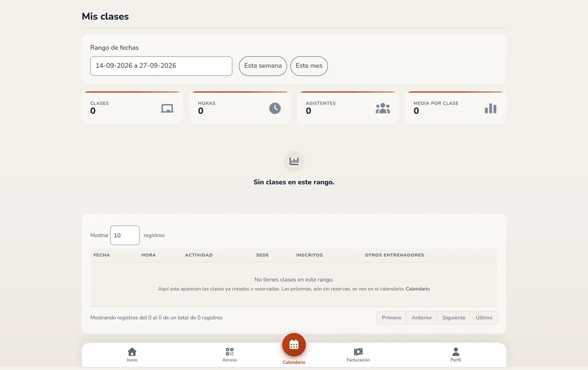Click the Acceso label in the bottom bar
This screenshot has height=370, width=588.
(x=230, y=360)
